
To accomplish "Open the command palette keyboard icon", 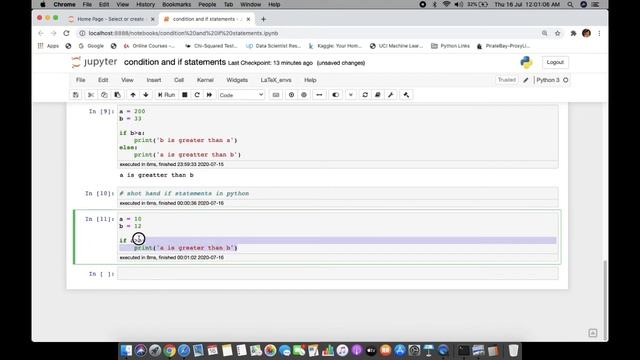I will click(276, 95).
